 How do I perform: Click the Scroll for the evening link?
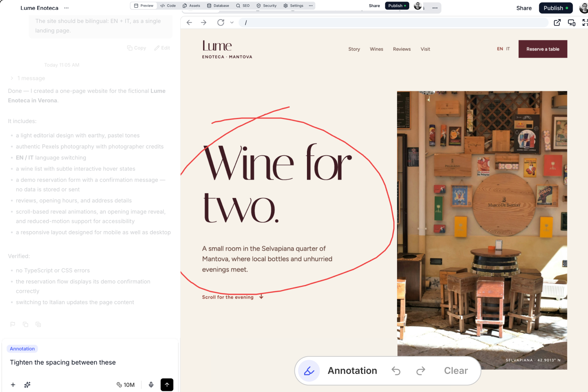tap(233, 297)
